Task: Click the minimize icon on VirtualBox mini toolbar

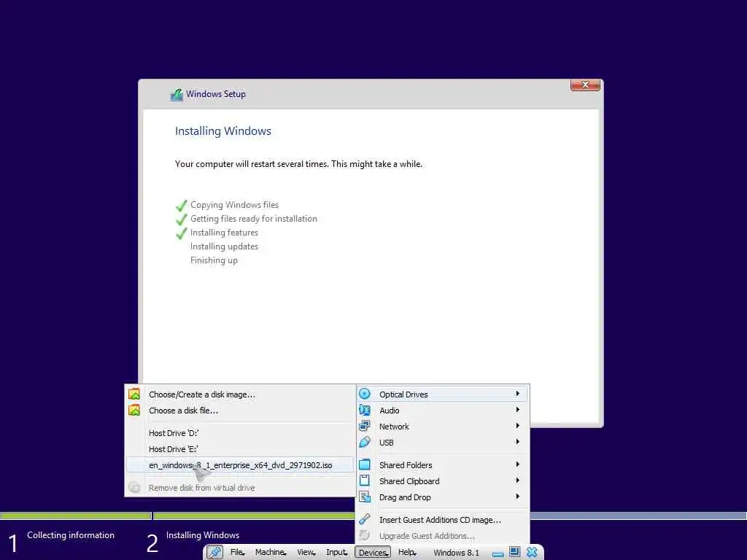Action: [498, 554]
